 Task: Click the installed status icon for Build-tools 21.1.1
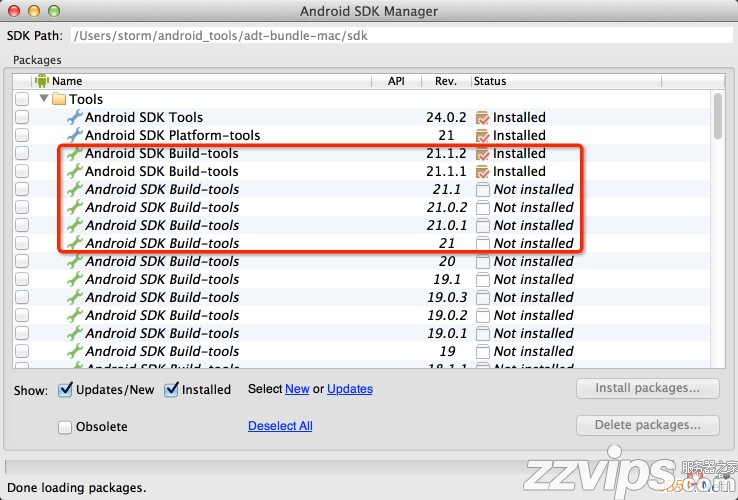(x=482, y=171)
